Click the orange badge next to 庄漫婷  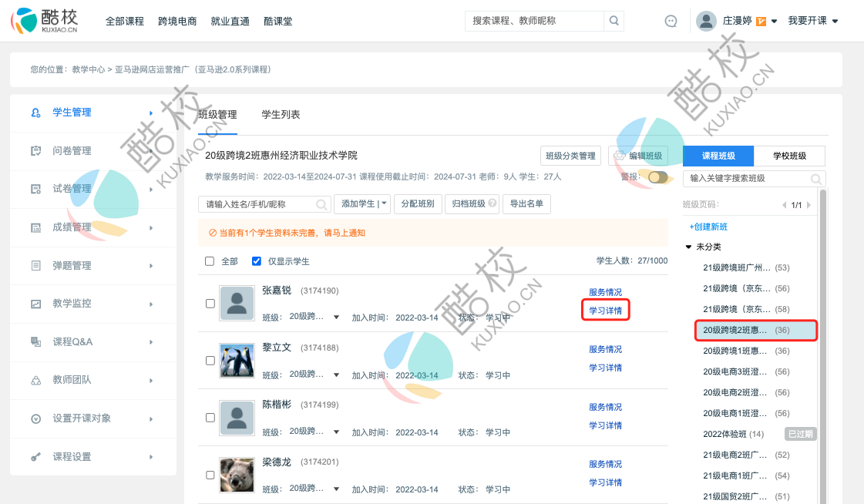point(761,22)
